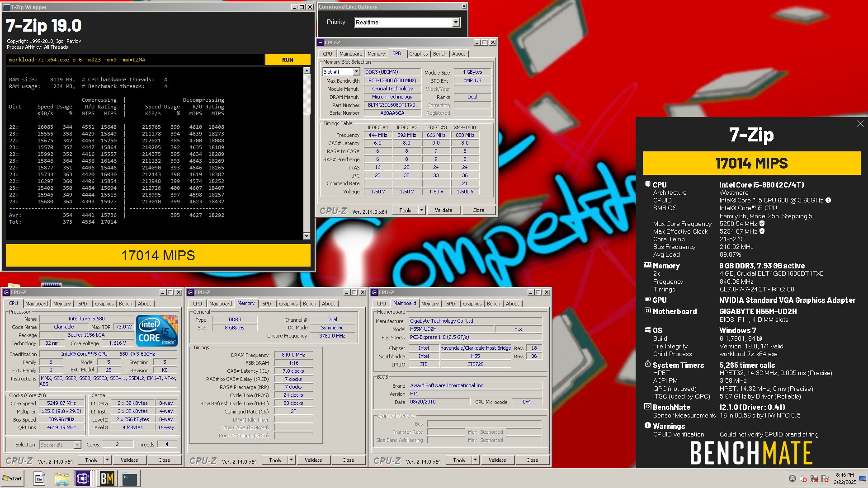Open SPD tab in Memory CPU-Z window
Screen dimensions: 868x488
(267, 304)
